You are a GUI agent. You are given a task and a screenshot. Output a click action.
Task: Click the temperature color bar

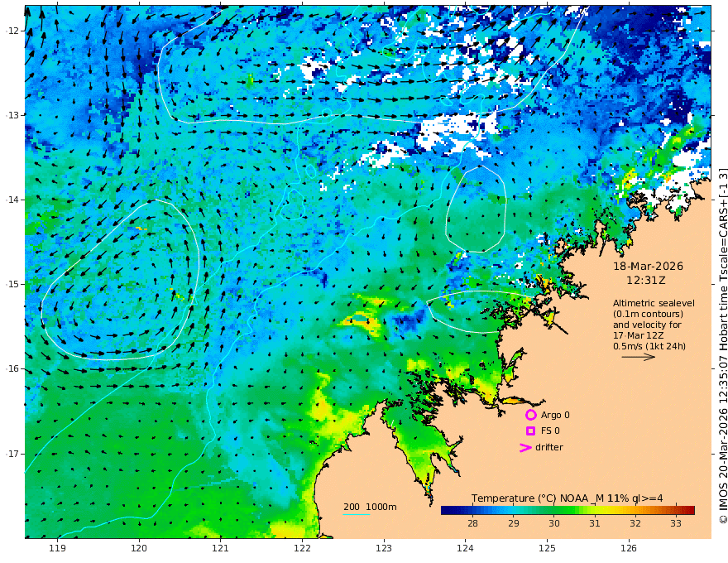(568, 511)
